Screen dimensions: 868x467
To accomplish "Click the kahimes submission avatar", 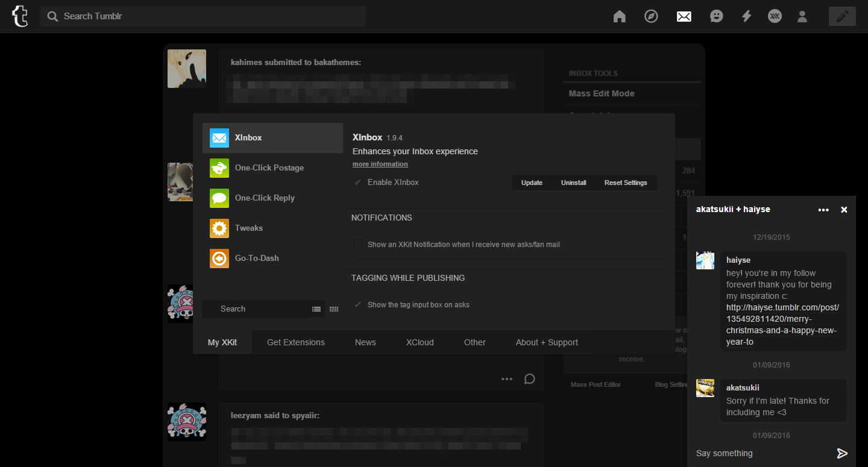I will (187, 69).
